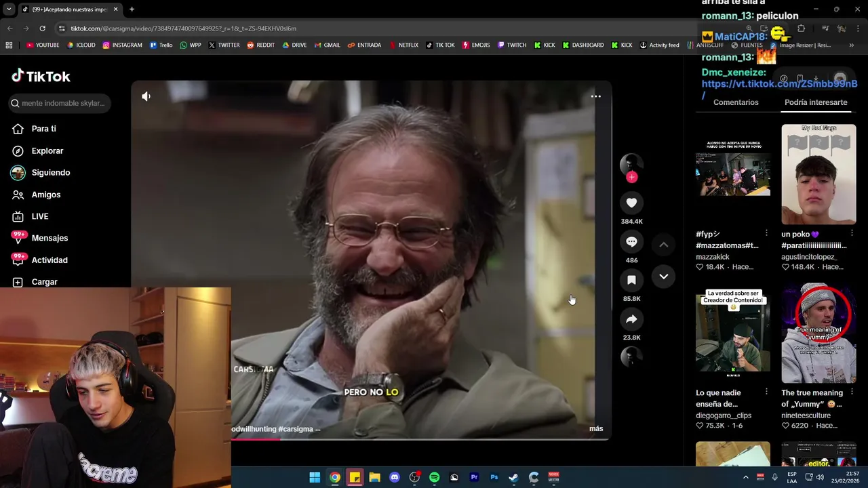Open Photoshop from the taskbar

tap(494, 477)
